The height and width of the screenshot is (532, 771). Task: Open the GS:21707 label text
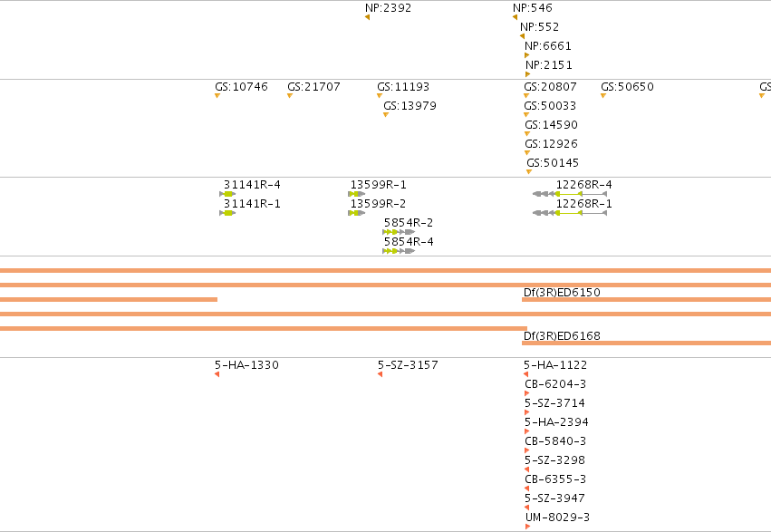click(313, 86)
